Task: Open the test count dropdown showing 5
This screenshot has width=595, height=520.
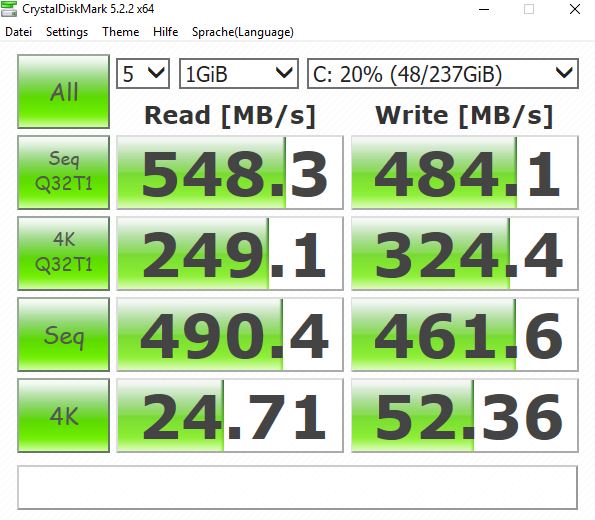Action: (143, 73)
